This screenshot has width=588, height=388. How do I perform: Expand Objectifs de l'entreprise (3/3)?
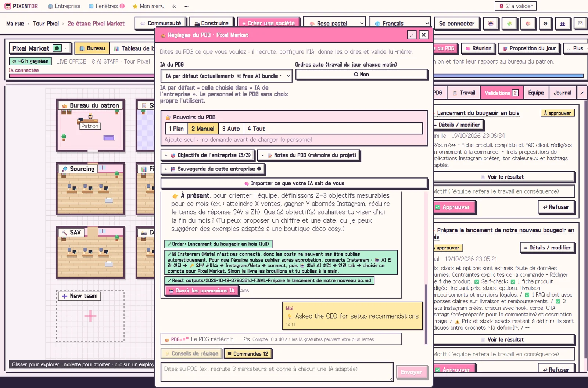208,155
